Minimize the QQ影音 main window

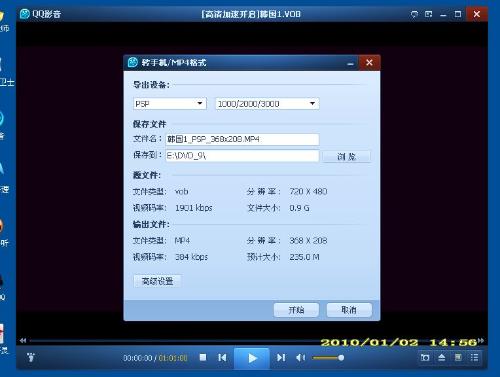pyautogui.click(x=443, y=14)
